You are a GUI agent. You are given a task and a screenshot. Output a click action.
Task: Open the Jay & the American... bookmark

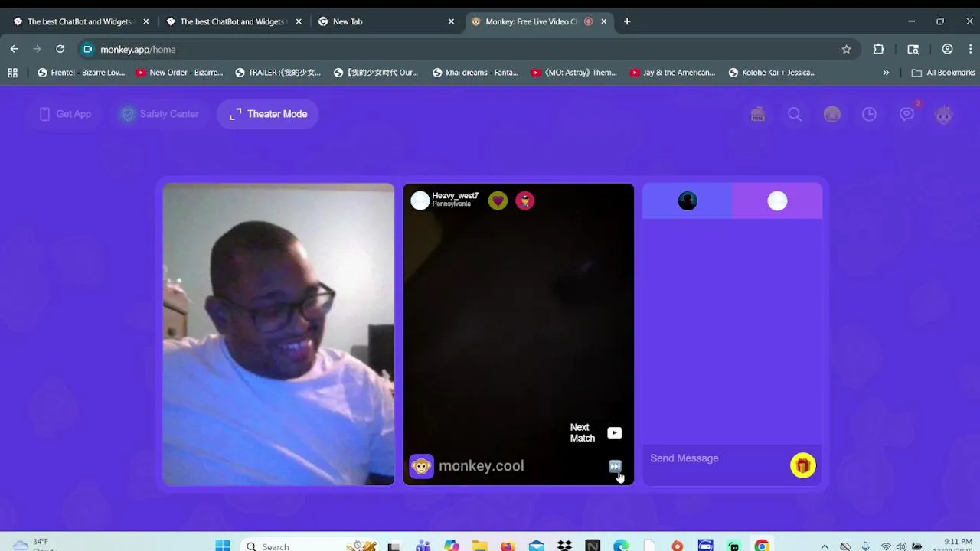point(673,73)
